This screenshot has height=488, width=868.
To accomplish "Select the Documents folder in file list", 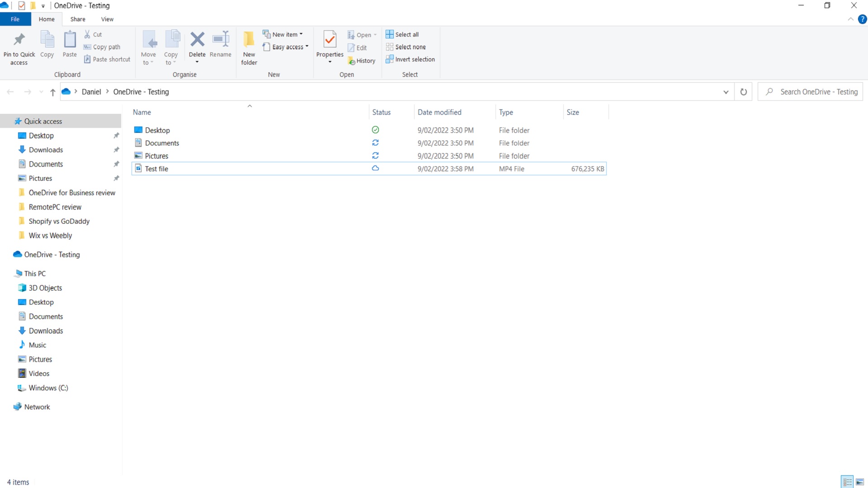I will (369, 143).
